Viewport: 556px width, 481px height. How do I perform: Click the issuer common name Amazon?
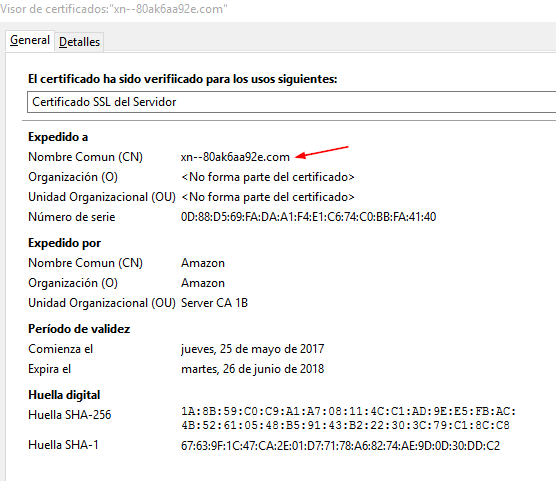[x=203, y=263]
